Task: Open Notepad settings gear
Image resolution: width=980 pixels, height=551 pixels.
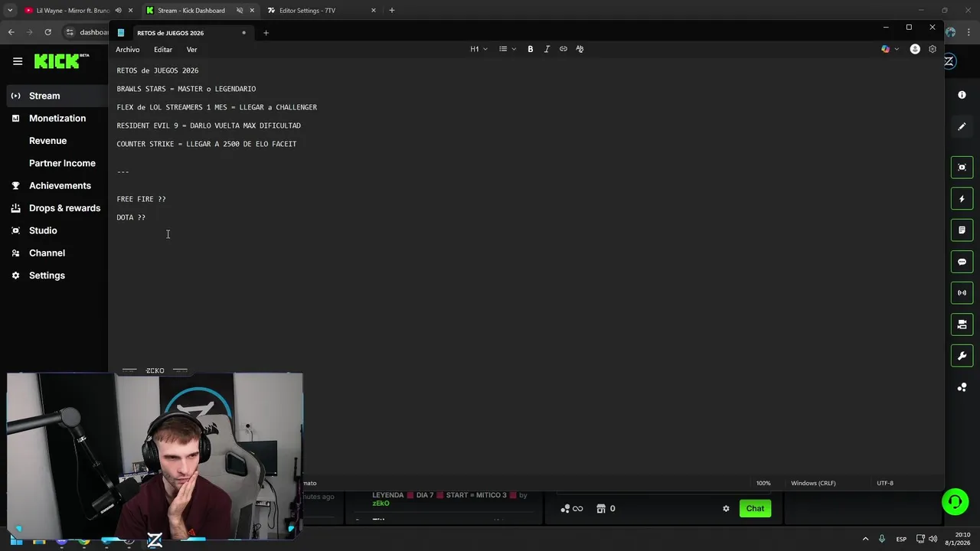Action: pyautogui.click(x=933, y=49)
